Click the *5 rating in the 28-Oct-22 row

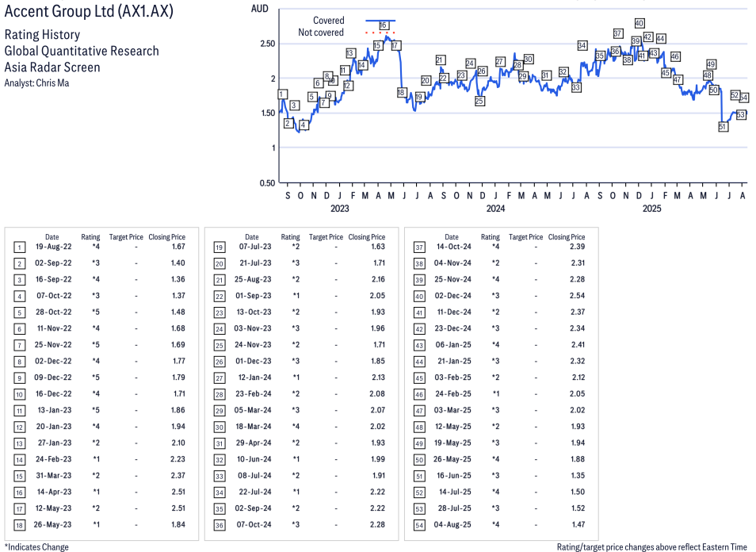coord(96,312)
